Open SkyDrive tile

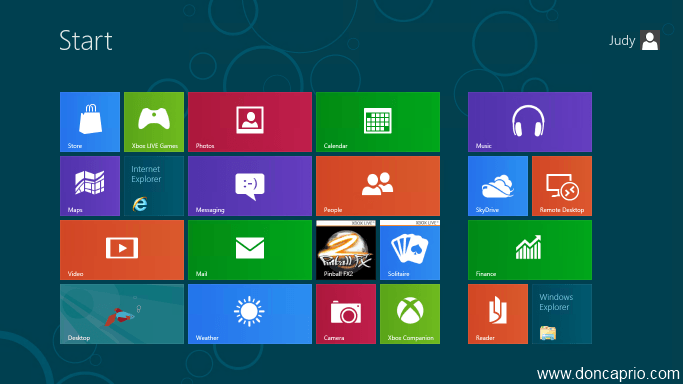point(498,186)
